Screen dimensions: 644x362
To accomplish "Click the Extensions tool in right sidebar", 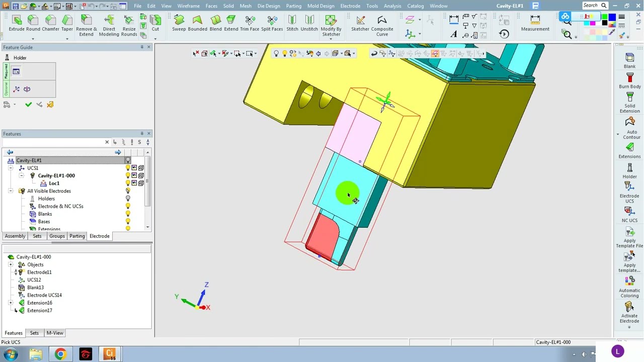I will (629, 151).
